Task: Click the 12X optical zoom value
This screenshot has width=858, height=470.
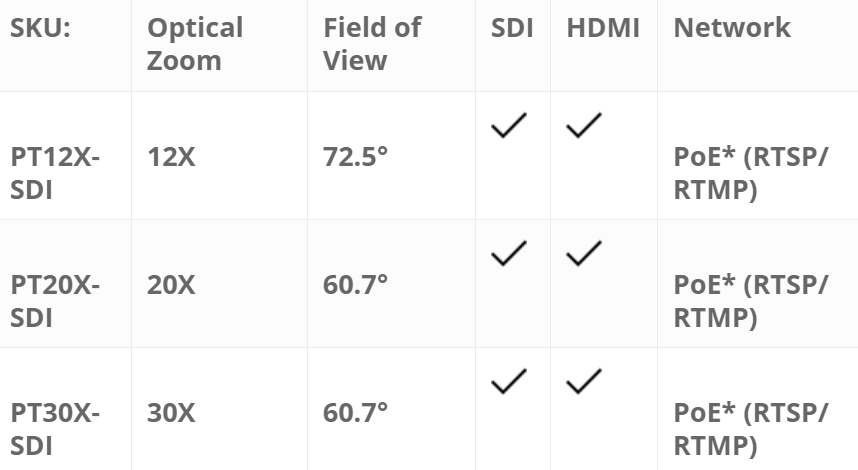Action: click(x=171, y=157)
